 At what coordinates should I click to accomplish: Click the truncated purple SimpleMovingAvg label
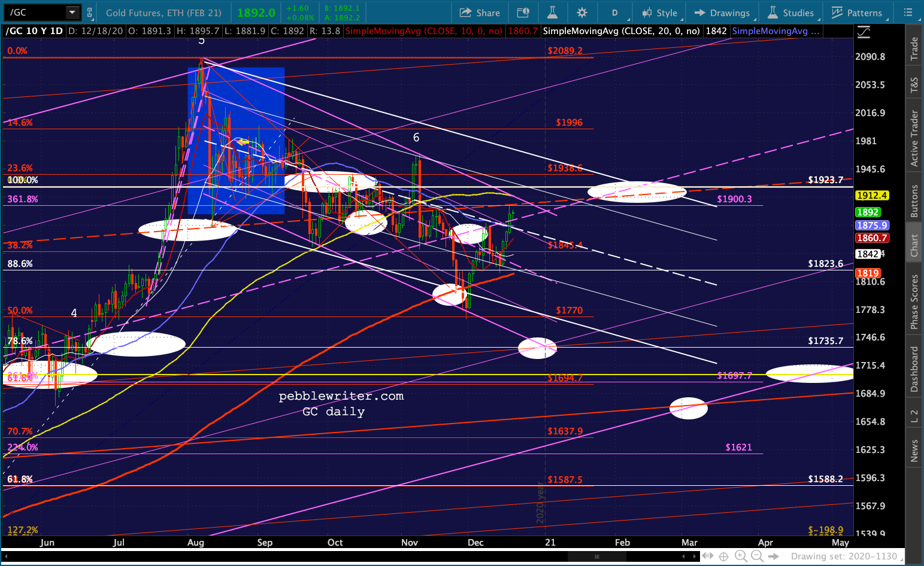(x=776, y=31)
